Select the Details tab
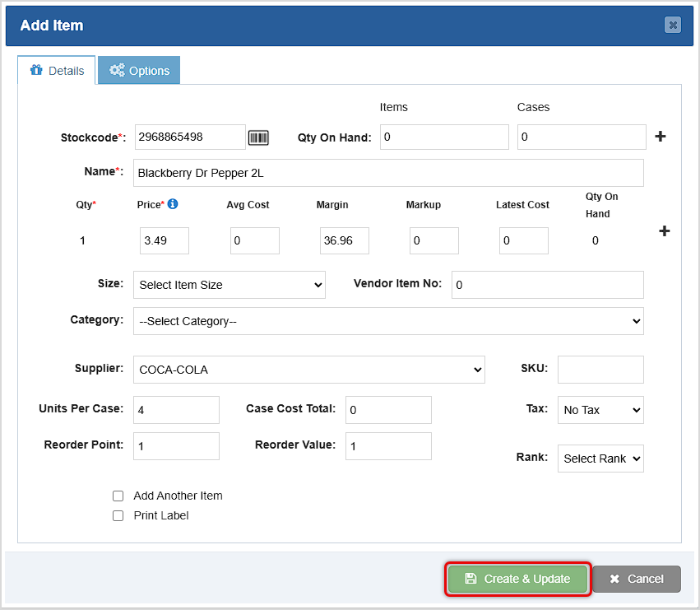This screenshot has width=700, height=610. point(56,71)
